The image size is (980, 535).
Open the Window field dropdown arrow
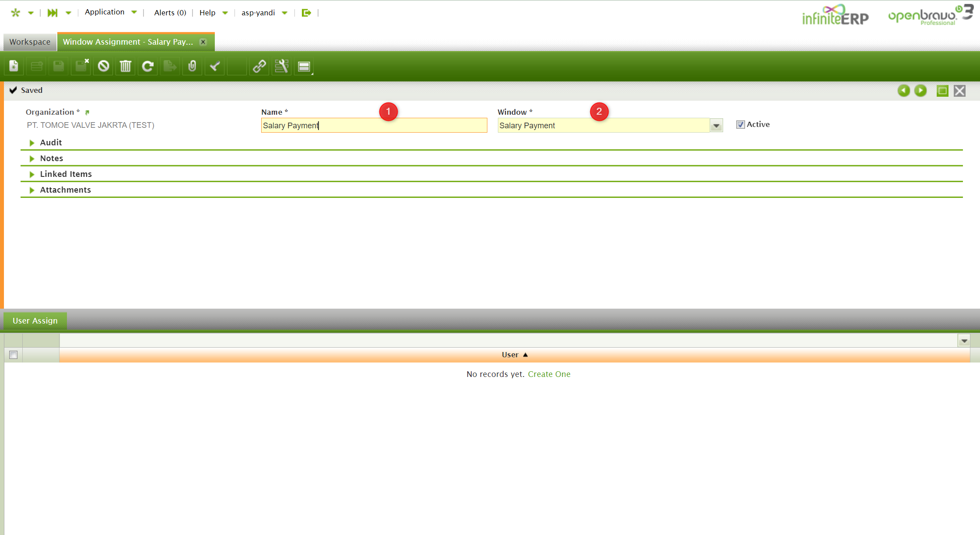[x=716, y=126]
